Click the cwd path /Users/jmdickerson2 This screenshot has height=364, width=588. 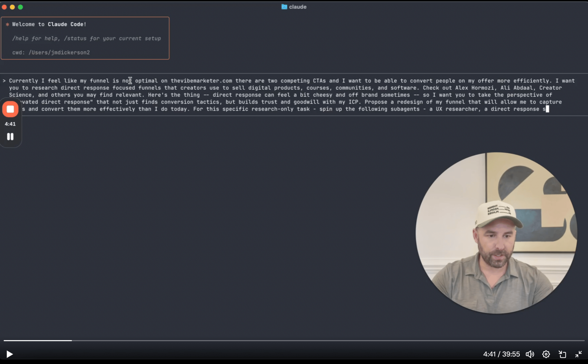click(59, 53)
